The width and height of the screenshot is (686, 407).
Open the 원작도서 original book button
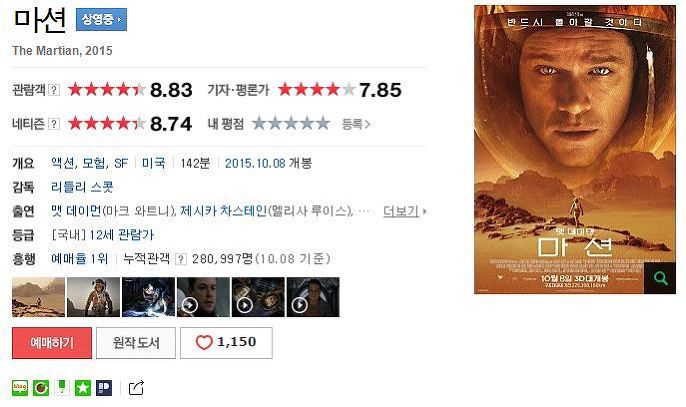136,343
